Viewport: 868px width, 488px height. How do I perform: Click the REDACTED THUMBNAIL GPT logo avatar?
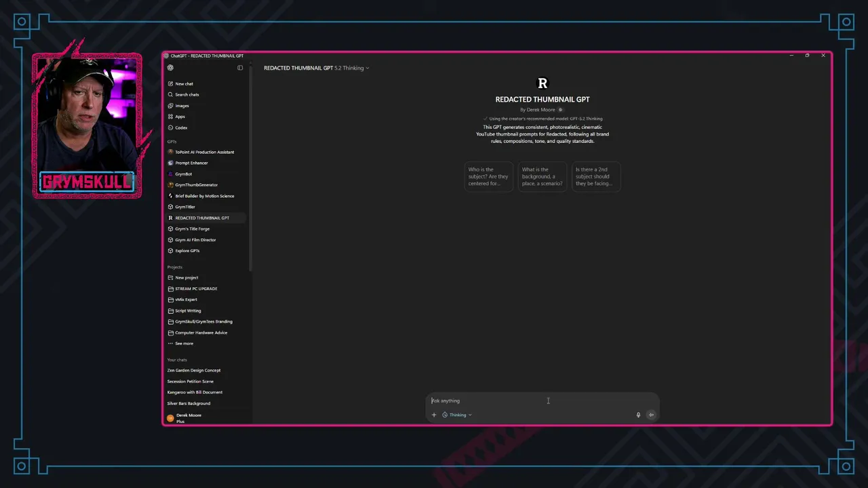[542, 83]
